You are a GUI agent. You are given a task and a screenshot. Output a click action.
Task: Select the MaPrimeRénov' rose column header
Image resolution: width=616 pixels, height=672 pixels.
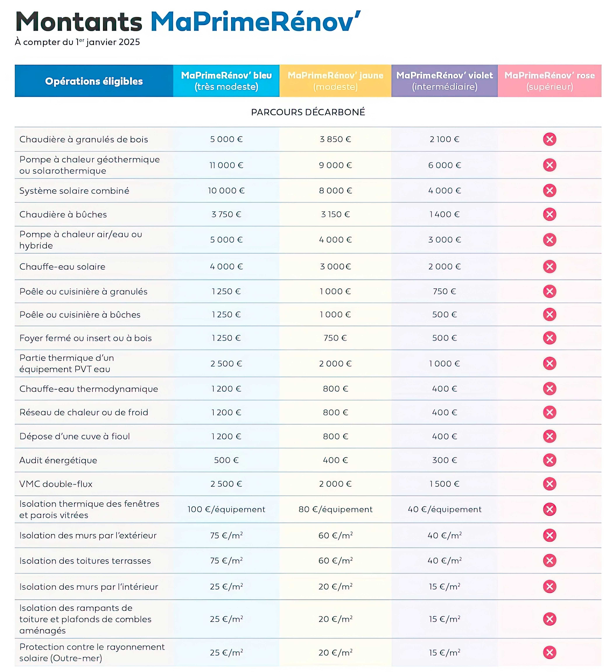[x=549, y=81]
